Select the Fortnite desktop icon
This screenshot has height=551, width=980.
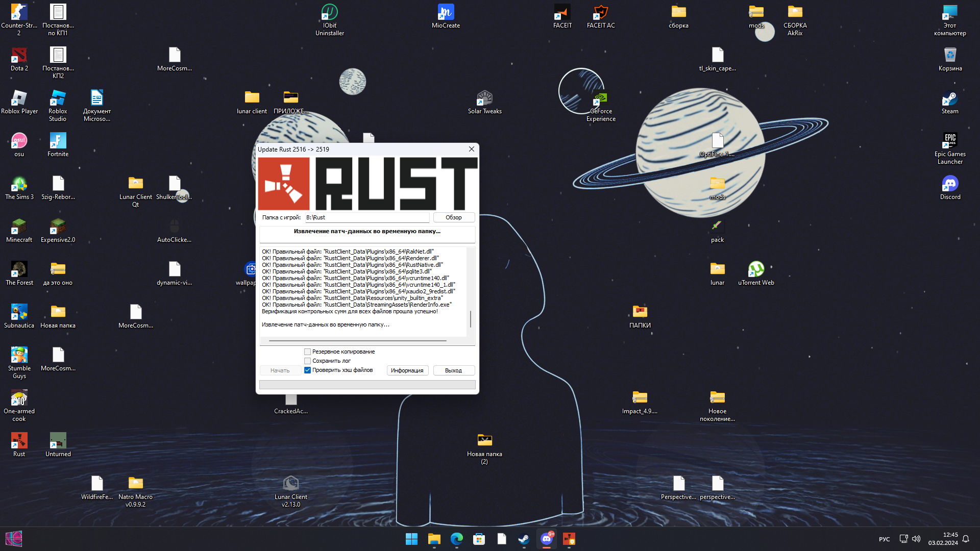pyautogui.click(x=58, y=144)
